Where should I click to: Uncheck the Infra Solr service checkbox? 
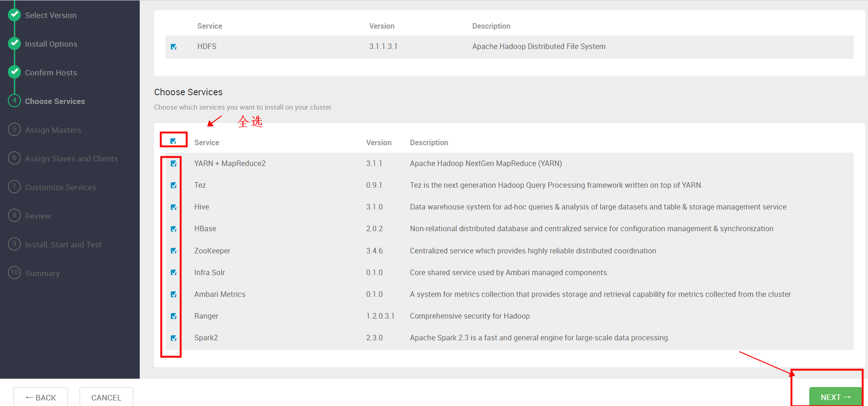(174, 272)
